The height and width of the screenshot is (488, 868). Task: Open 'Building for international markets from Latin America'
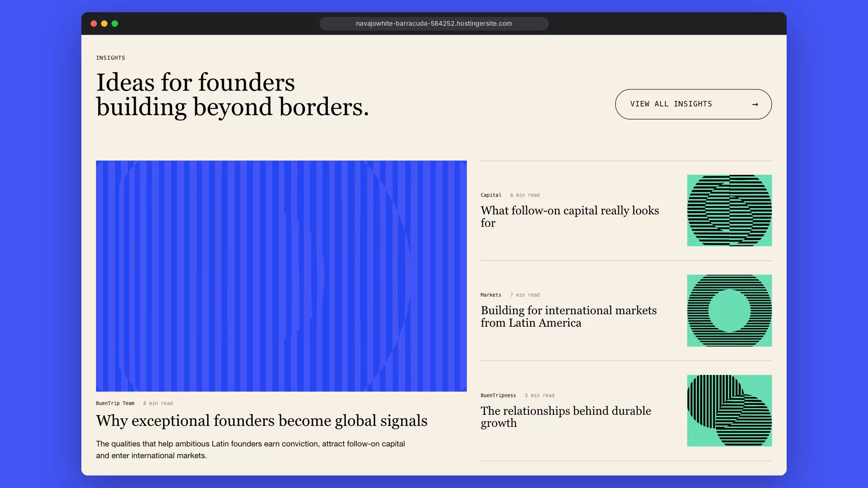(x=569, y=317)
